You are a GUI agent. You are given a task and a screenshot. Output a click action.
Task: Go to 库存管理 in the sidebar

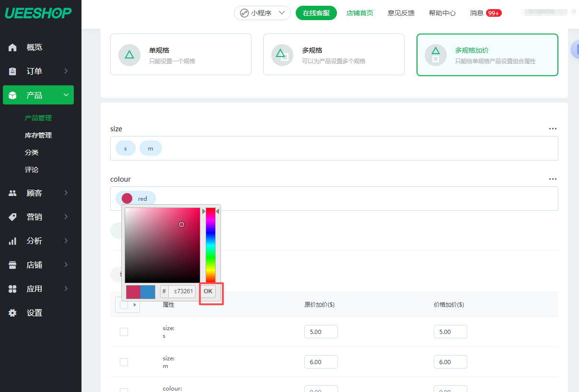click(38, 135)
